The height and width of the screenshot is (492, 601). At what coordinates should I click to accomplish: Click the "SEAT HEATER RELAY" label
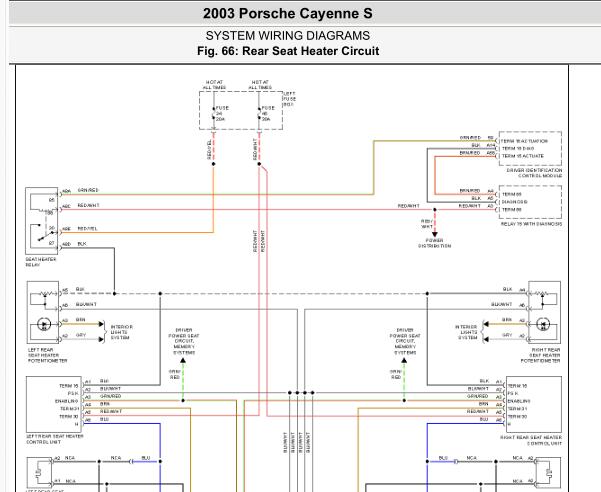pyautogui.click(x=41, y=262)
